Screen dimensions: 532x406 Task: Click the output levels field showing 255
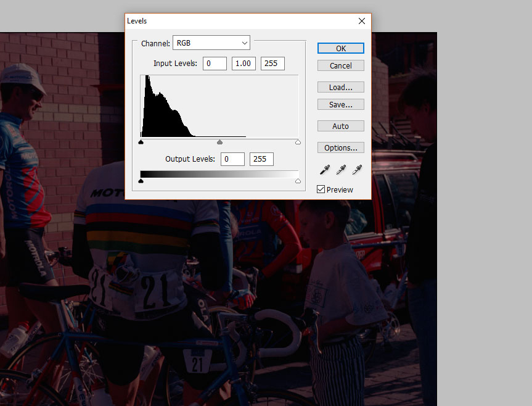pos(261,159)
